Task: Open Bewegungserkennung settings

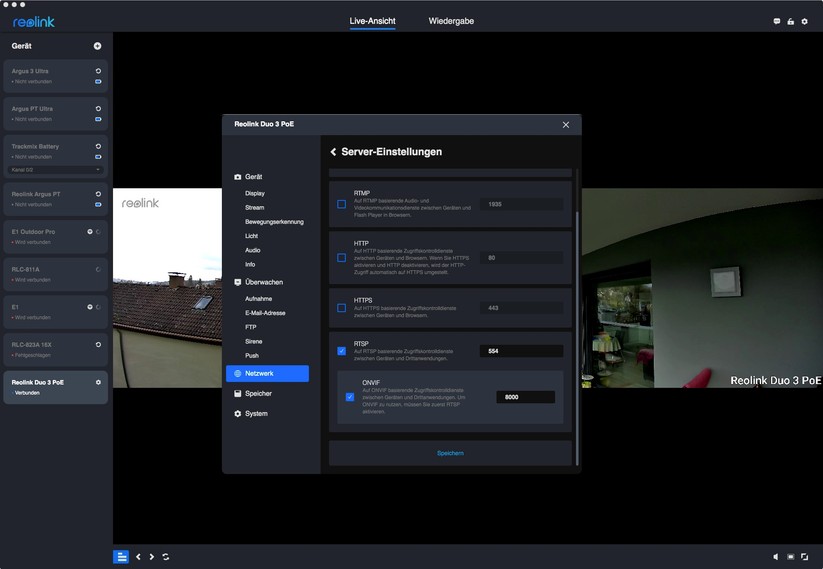Action: coord(274,221)
